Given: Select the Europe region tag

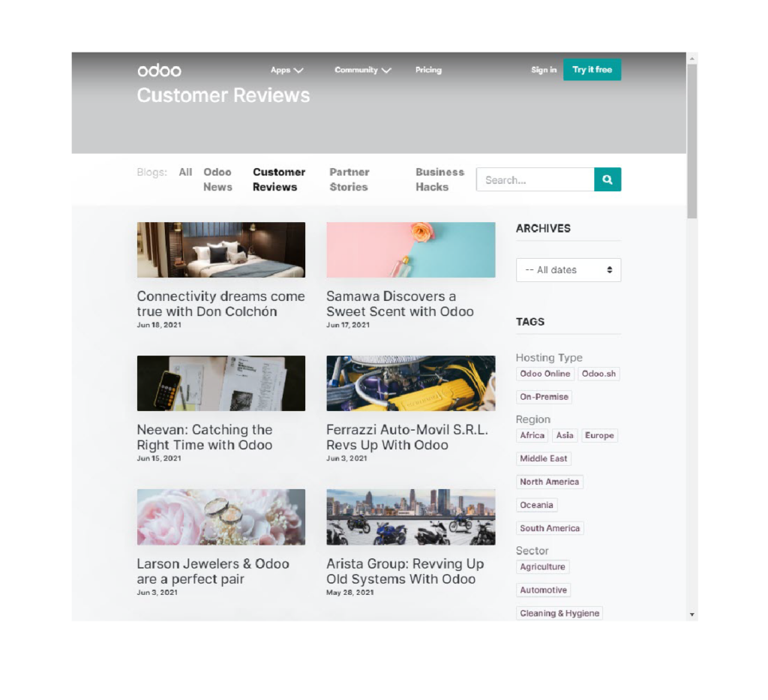Looking at the screenshot, I should (599, 435).
